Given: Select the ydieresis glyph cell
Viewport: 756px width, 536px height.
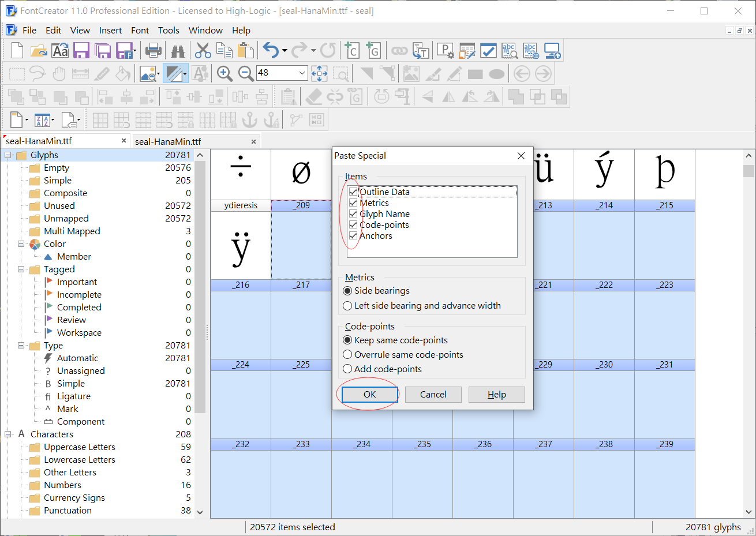Looking at the screenshot, I should (x=241, y=240).
